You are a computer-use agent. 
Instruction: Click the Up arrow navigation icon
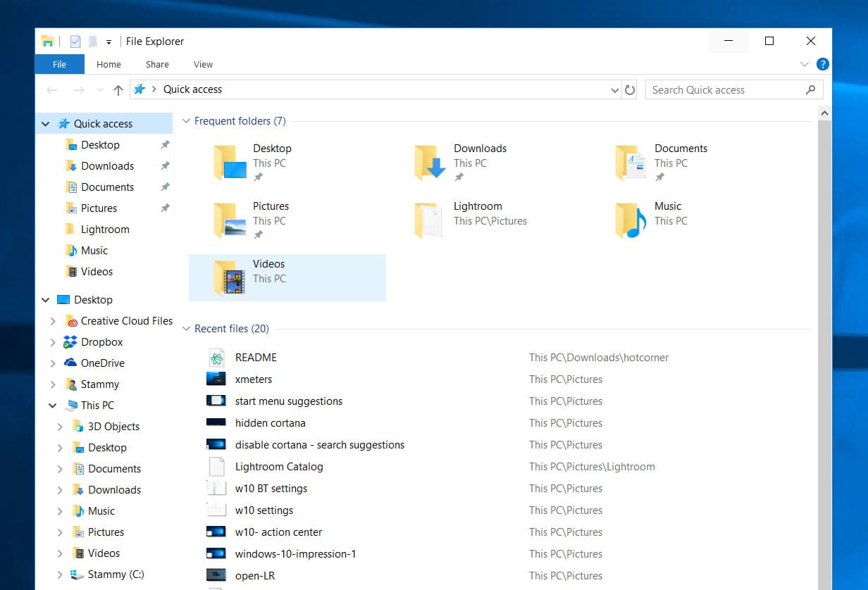pos(118,89)
